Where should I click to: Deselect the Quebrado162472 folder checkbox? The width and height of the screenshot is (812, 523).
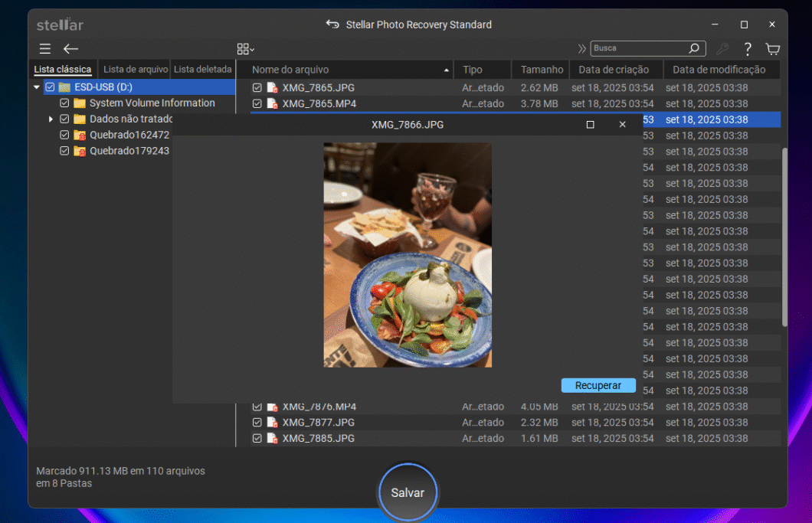coord(64,135)
